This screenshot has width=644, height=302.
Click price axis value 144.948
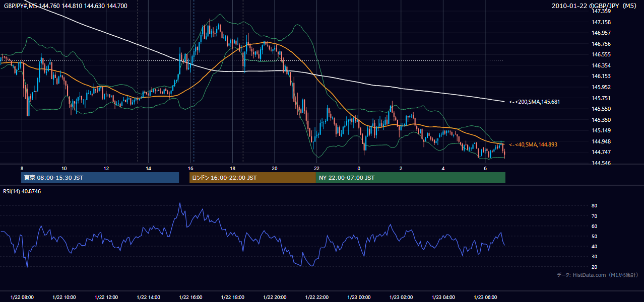pos(601,141)
